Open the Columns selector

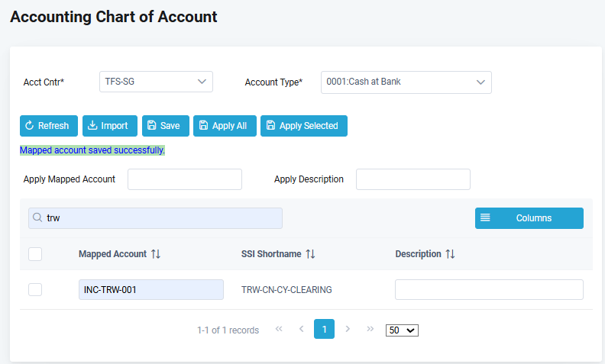coord(529,218)
